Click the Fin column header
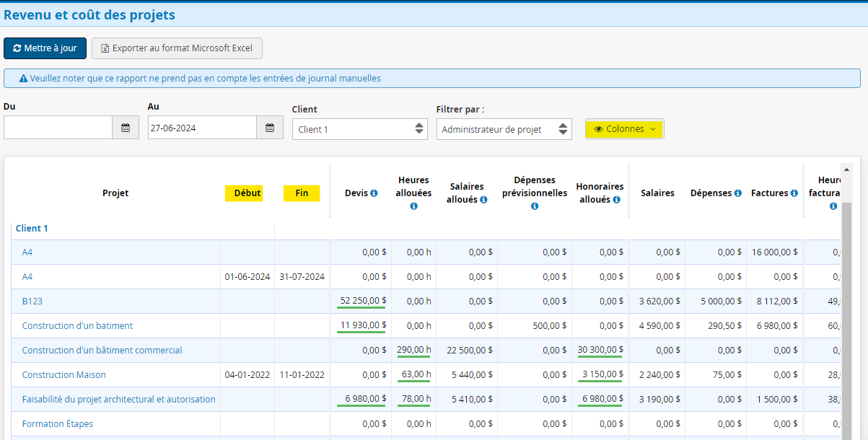868x440 pixels. pos(302,193)
